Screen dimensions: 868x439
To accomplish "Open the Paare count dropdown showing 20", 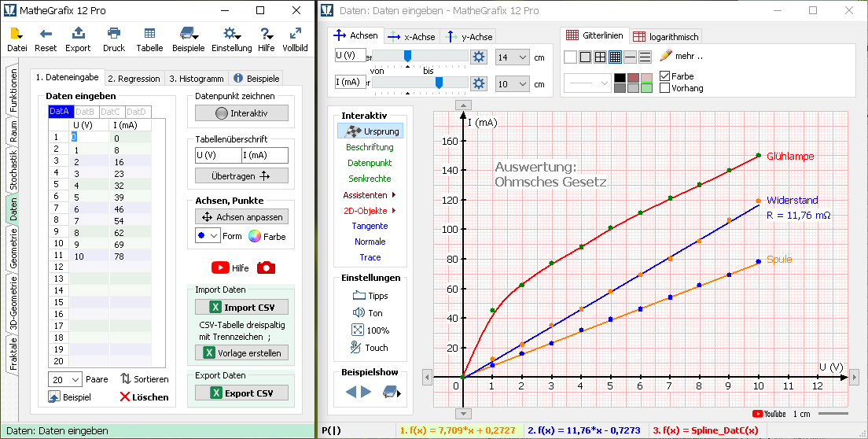I will (65, 379).
